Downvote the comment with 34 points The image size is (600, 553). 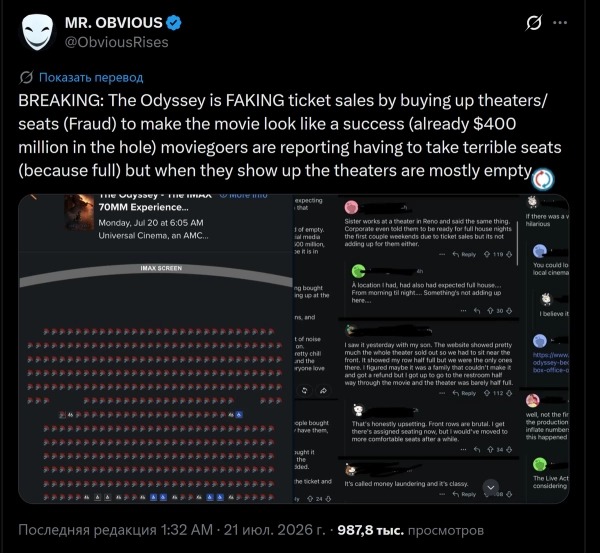click(509, 450)
